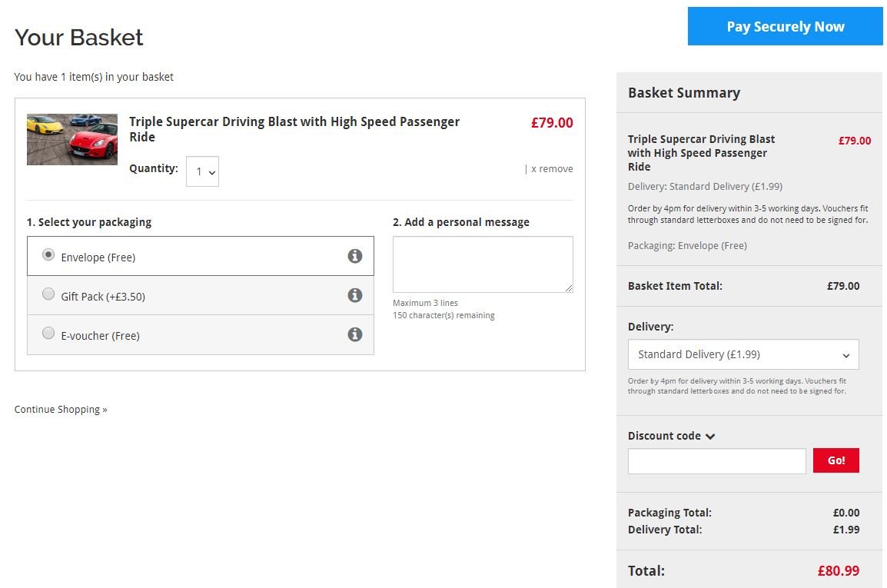Select the E-voucher (Free) radio button
Viewport: 887px width, 588px height.
(x=48, y=334)
